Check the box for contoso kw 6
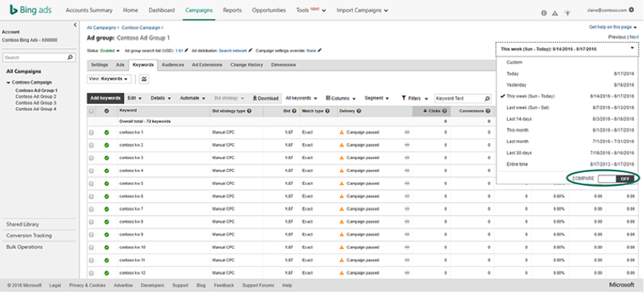This screenshot has width=644, height=293. [91, 197]
